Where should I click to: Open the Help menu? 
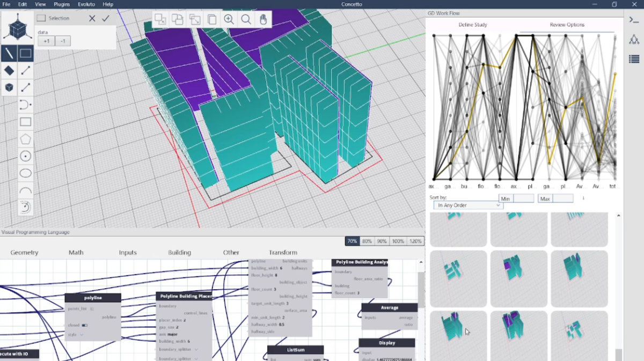coord(108,4)
